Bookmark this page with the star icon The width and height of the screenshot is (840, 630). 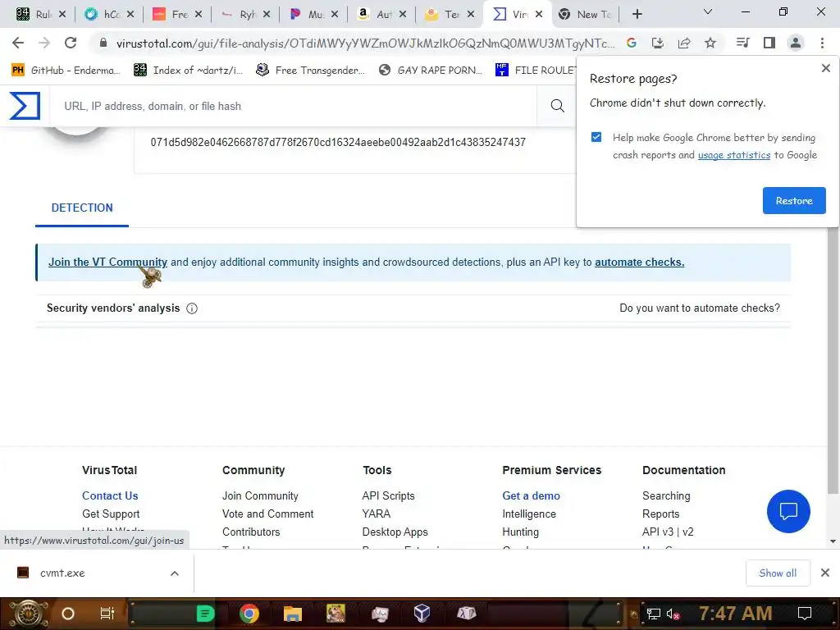710,43
